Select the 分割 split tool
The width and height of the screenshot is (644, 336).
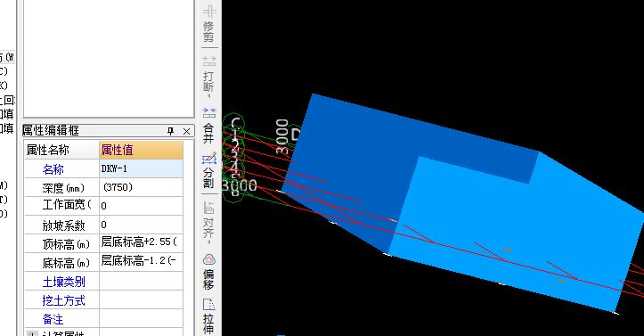(x=209, y=170)
